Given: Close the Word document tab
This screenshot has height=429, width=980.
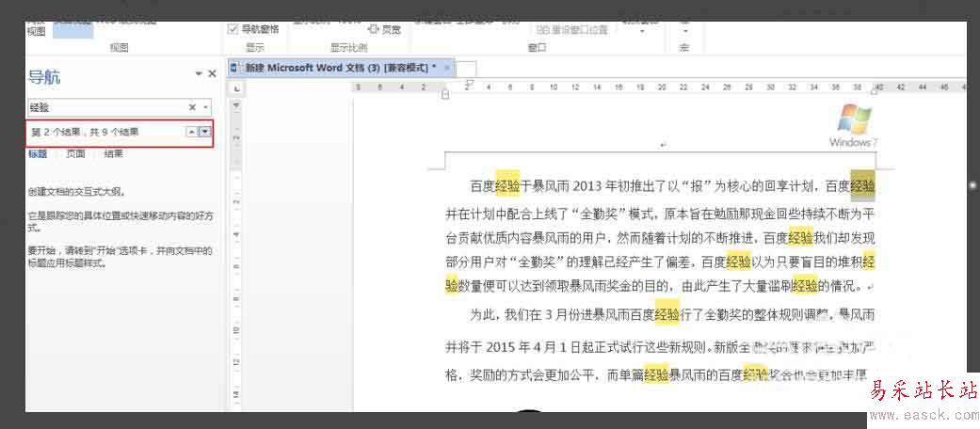Looking at the screenshot, I should (448, 69).
